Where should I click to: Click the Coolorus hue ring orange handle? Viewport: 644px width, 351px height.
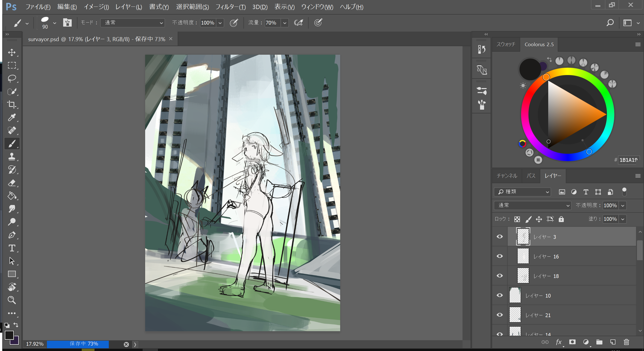tap(546, 77)
